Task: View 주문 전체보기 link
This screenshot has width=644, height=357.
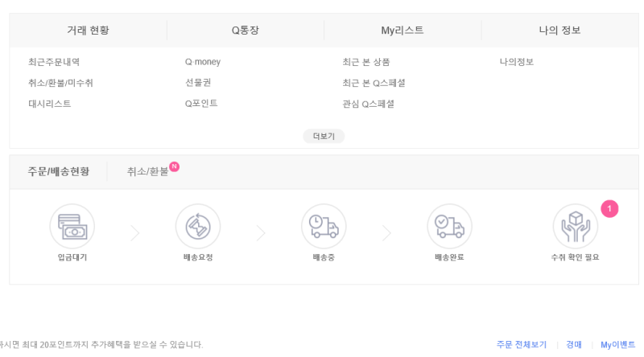Action: point(522,345)
